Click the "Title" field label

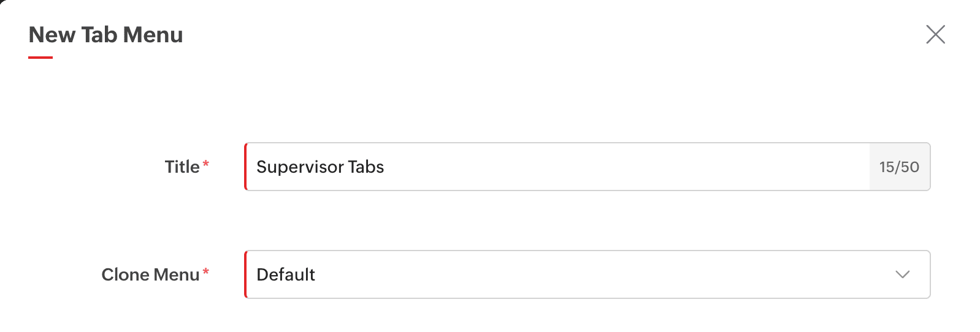(x=182, y=167)
